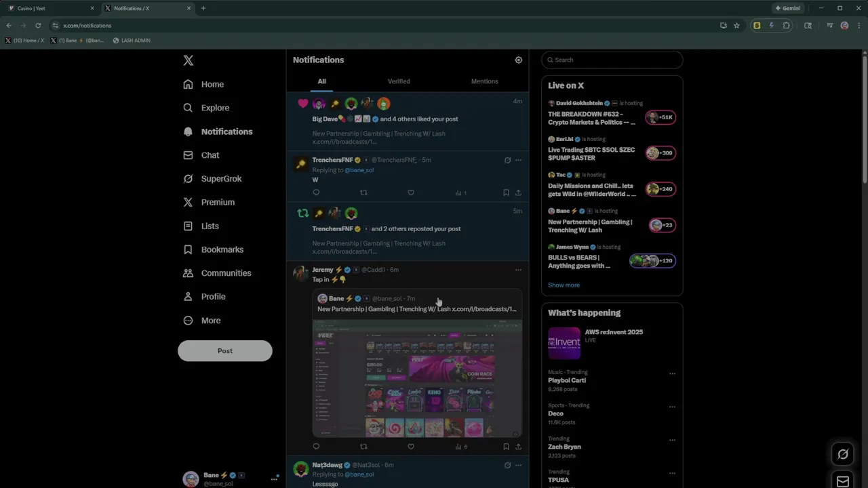
Task: View analytics of TrenchersFNF's reply
Action: click(x=460, y=192)
